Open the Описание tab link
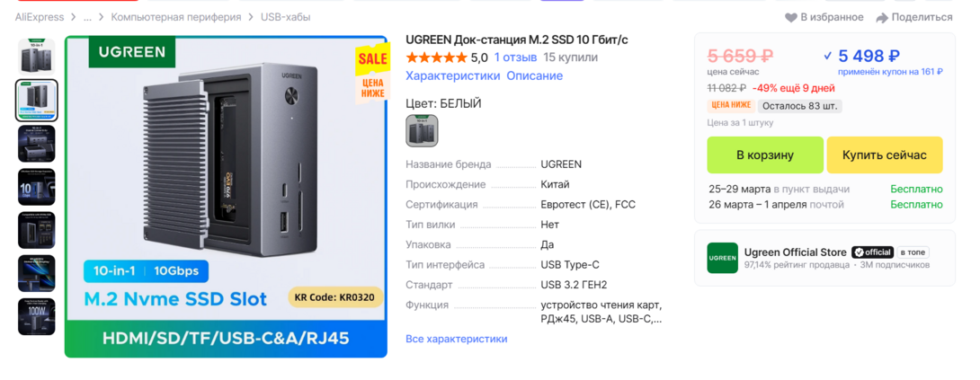980x380 pixels. point(534,75)
